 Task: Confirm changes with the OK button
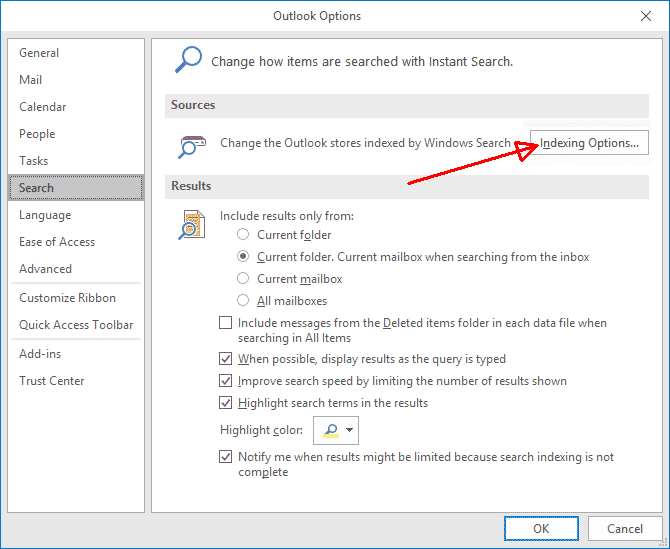click(541, 528)
